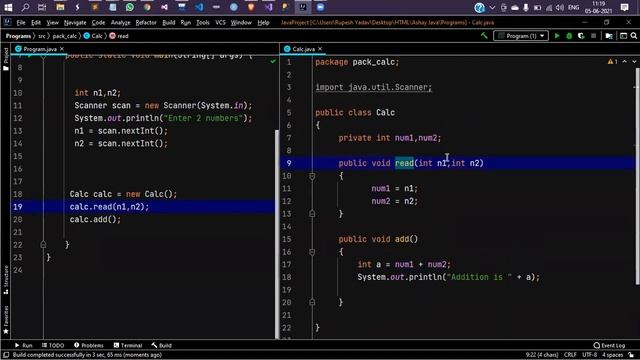The height and width of the screenshot is (360, 640).
Task: Click the Program.java vertical scrollbar
Action: click(x=277, y=234)
